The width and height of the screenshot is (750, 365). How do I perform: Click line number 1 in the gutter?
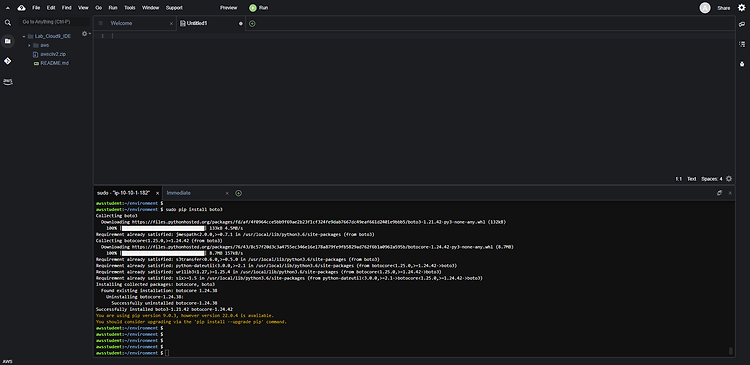click(102, 36)
